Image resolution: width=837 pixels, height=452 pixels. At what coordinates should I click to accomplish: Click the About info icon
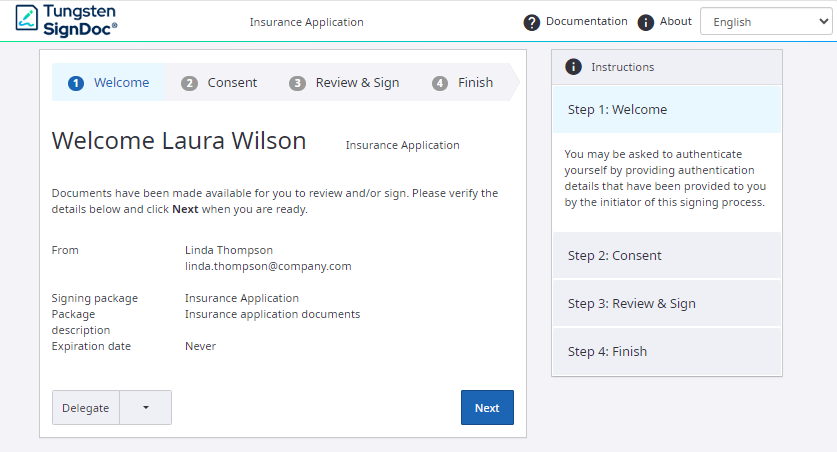tap(646, 22)
